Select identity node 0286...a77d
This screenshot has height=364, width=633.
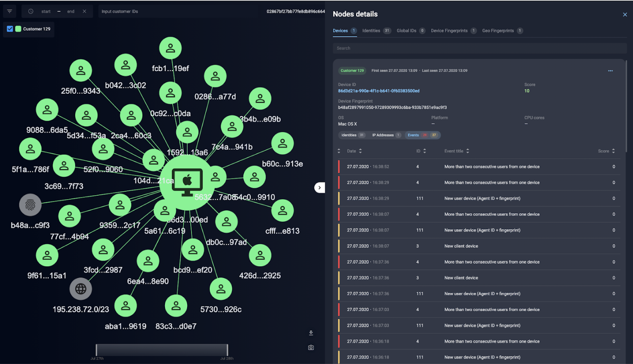point(215,76)
